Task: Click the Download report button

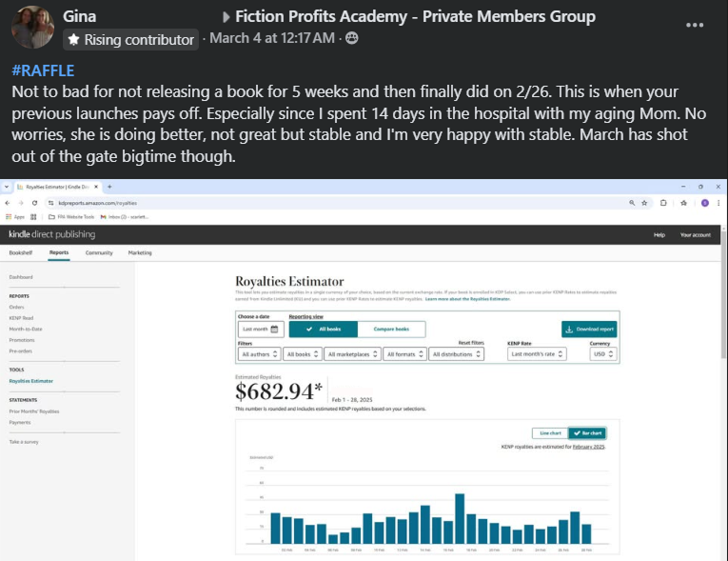Action: coord(590,329)
